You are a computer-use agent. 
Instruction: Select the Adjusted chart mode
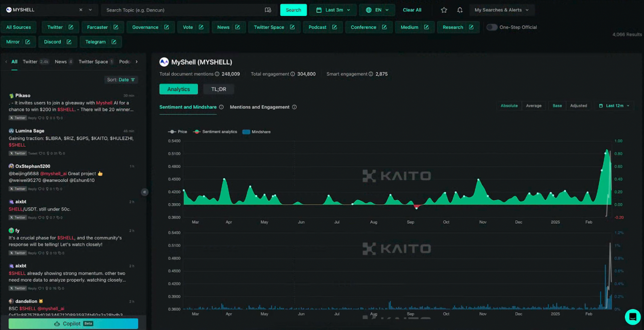[579, 106]
